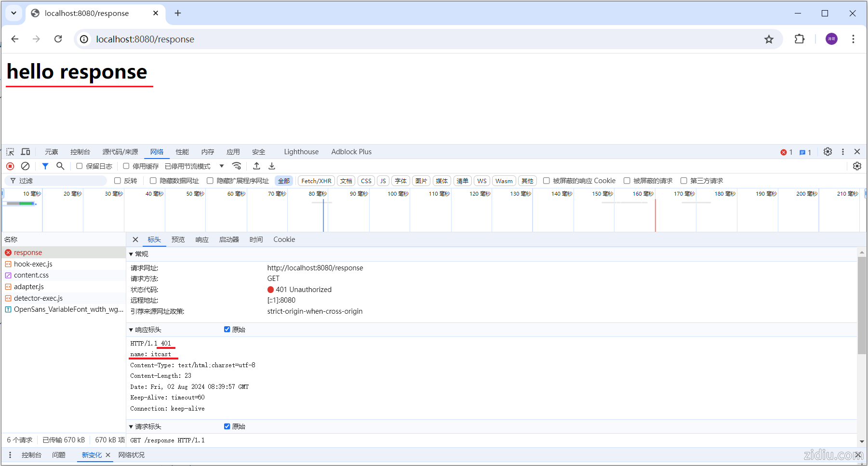Image resolution: width=868 pixels, height=466 pixels.
Task: Enable the 保留日志 checkbox
Action: (80, 166)
